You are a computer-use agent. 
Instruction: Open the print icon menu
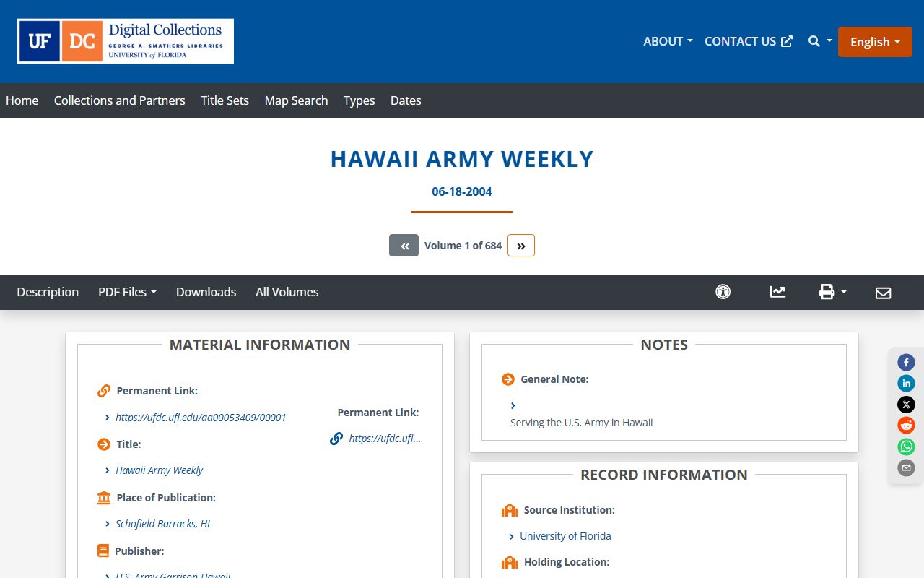pos(832,292)
